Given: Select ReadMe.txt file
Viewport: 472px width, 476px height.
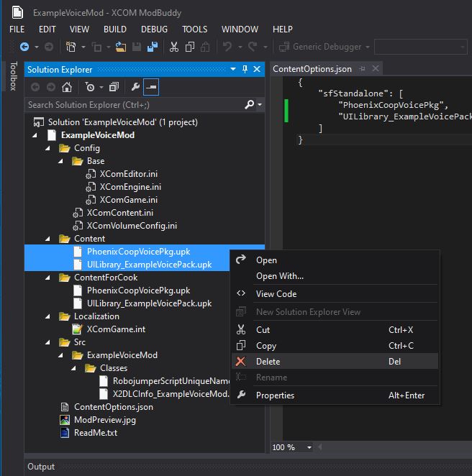Looking at the screenshot, I should 96,433.
